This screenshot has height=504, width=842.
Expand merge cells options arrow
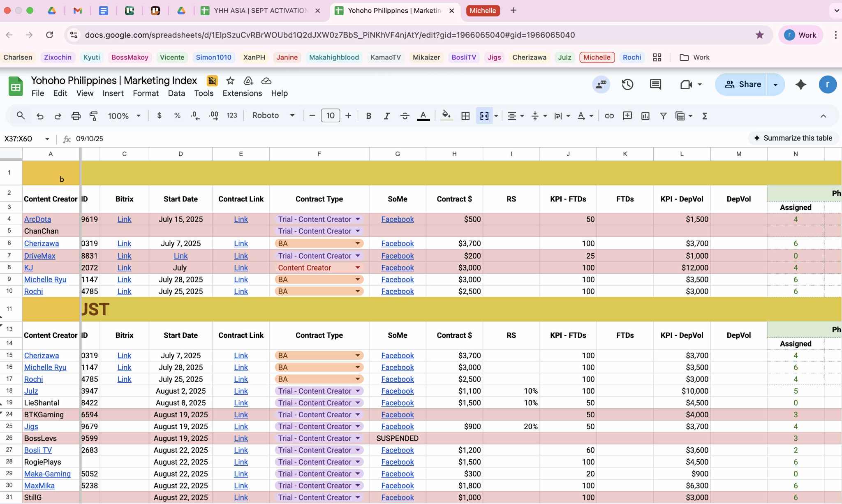pyautogui.click(x=496, y=116)
